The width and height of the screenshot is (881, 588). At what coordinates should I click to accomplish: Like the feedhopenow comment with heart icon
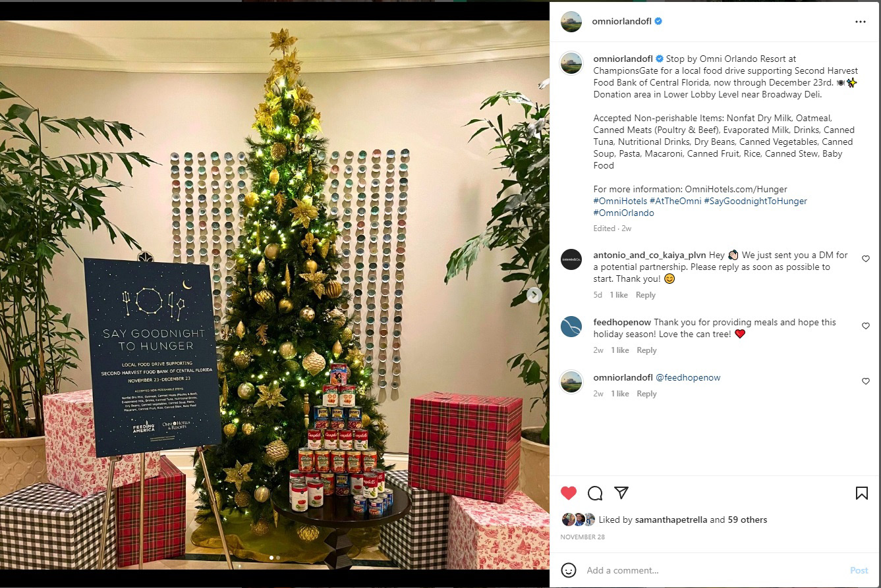[x=866, y=326]
